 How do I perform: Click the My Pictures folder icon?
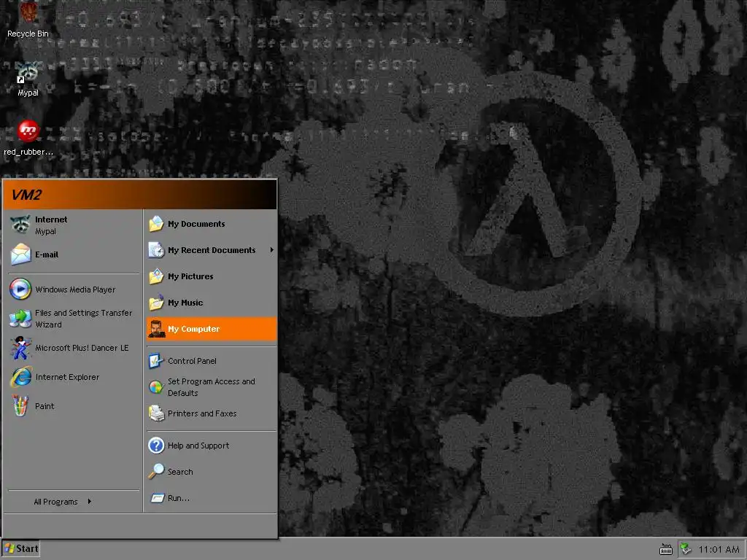(x=156, y=276)
